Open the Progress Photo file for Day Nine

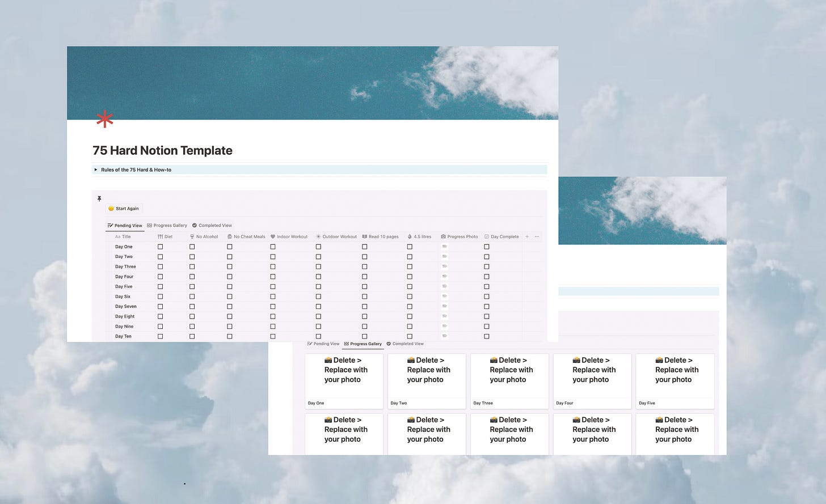(x=445, y=327)
